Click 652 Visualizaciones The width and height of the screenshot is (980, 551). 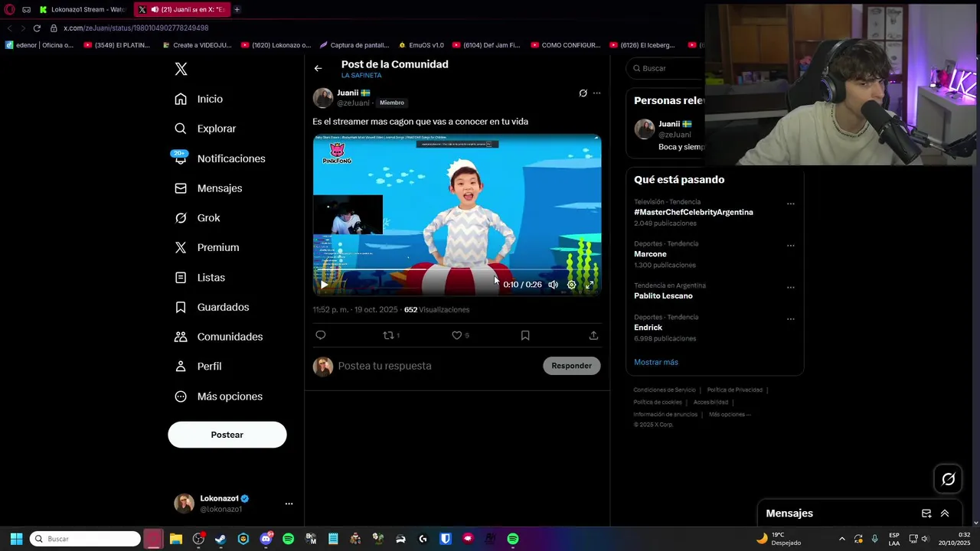point(436,310)
